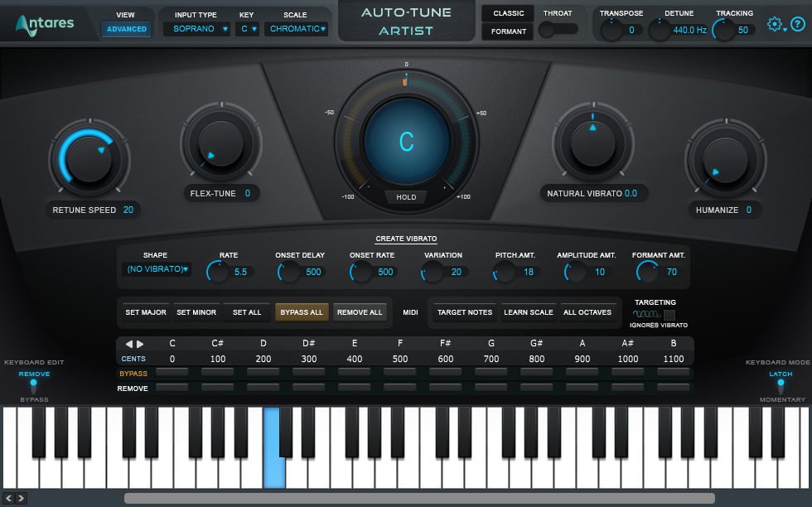Viewport: 812px width, 507px height.
Task: Open the vibrato Shape dropdown
Action: click(x=157, y=269)
